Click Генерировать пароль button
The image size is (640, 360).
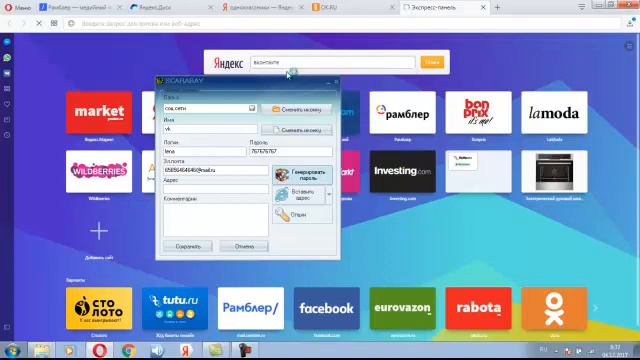302,175
